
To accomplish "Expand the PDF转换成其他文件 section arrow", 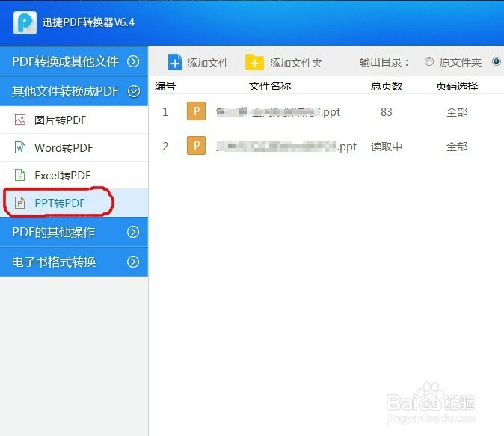I will tap(133, 61).
